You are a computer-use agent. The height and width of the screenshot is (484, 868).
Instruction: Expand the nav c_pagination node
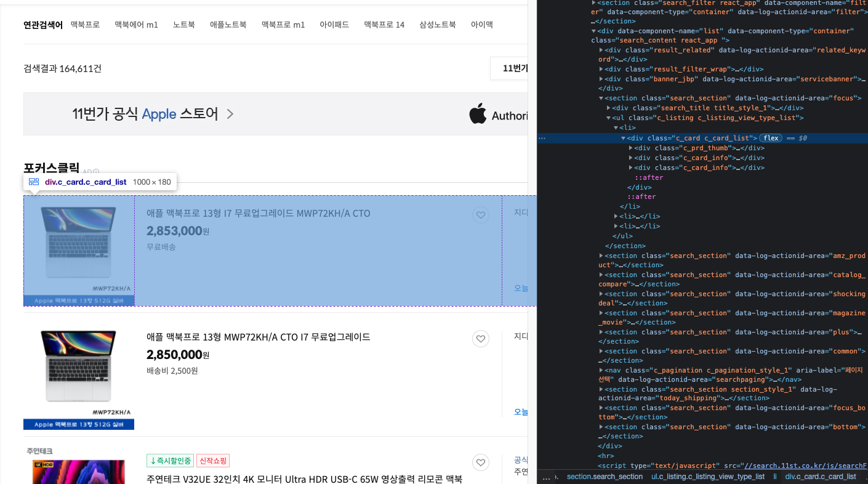point(601,371)
